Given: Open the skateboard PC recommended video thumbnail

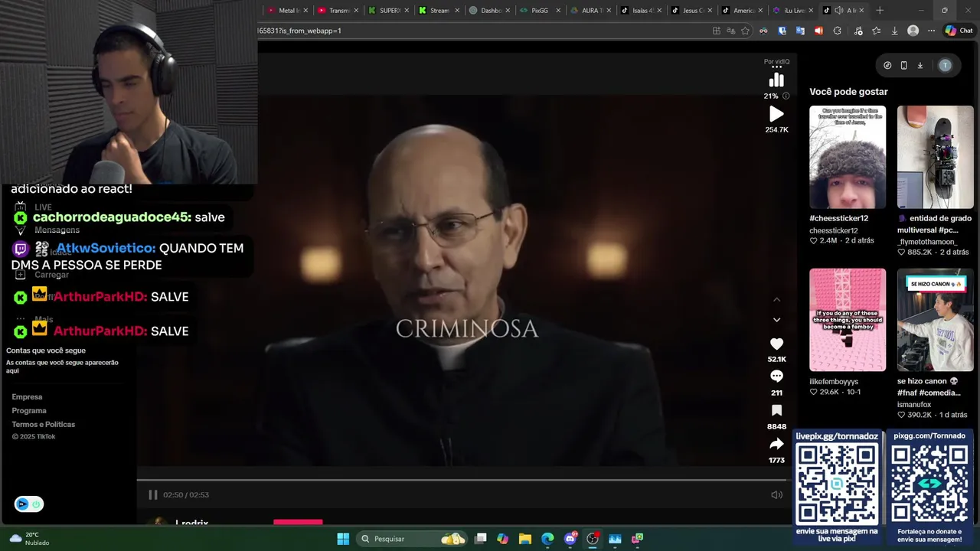Looking at the screenshot, I should [x=936, y=157].
